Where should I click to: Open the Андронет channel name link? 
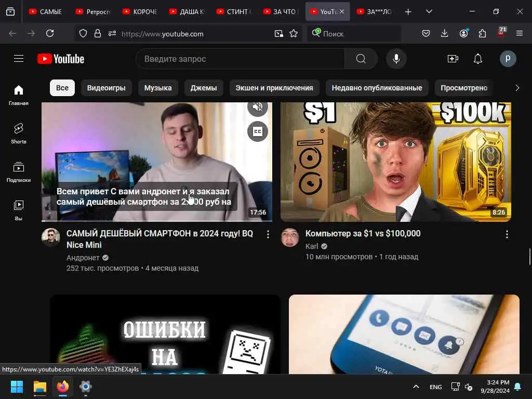(x=83, y=258)
